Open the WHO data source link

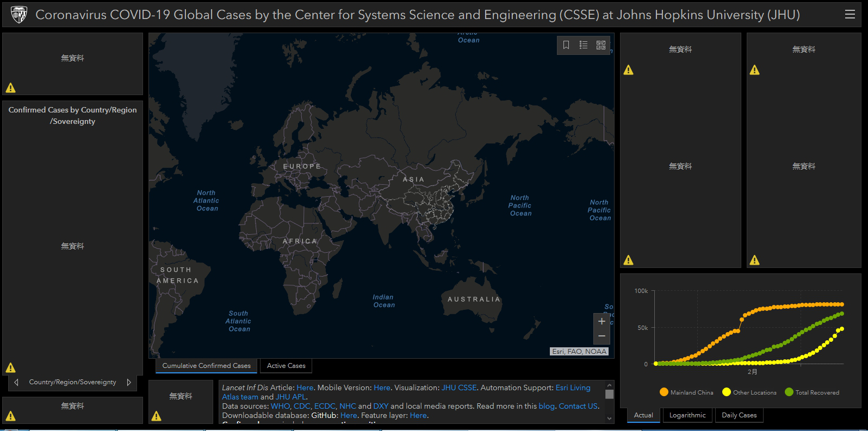pyautogui.click(x=280, y=406)
